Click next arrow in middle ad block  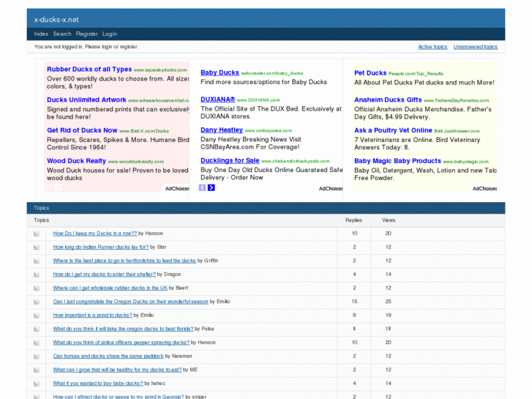(211, 187)
